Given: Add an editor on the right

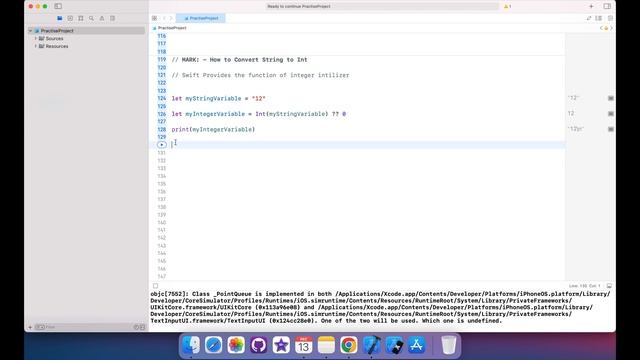Looking at the screenshot, I should pos(610,18).
